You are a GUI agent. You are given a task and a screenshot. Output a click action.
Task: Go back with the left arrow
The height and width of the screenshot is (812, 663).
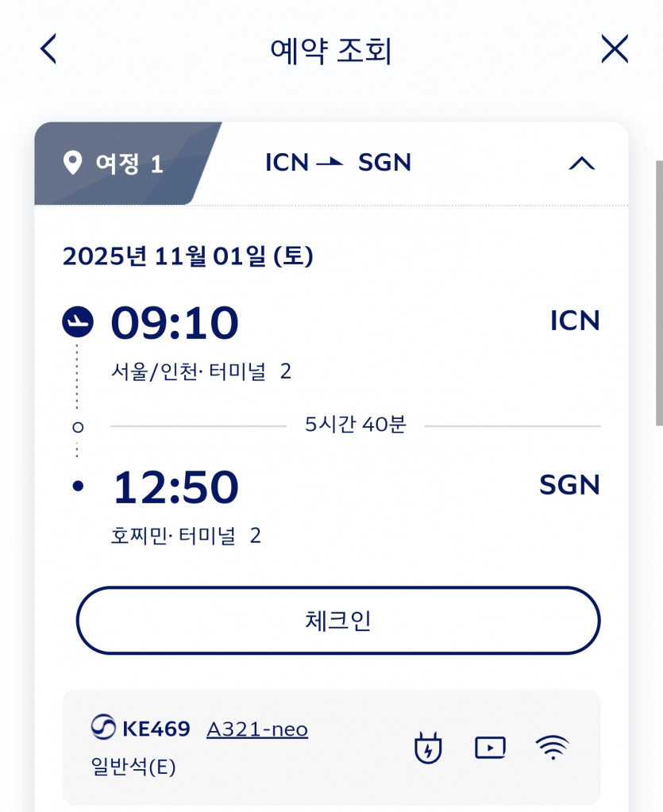[48, 50]
